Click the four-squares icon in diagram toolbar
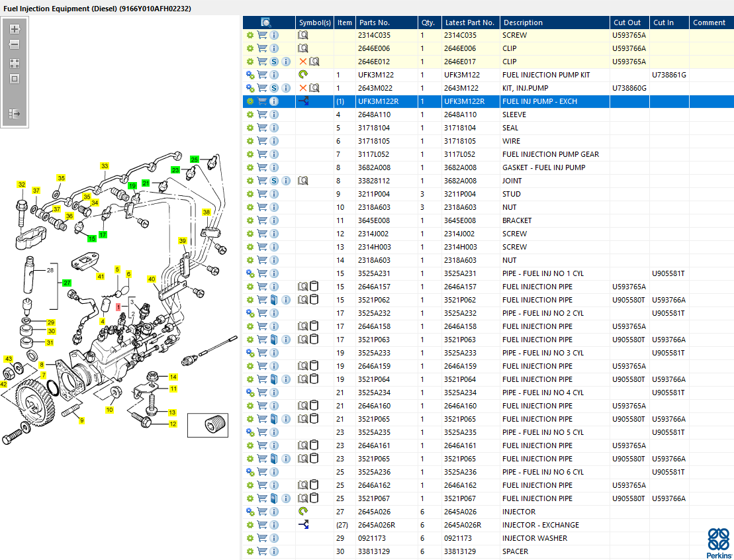 pos(15,63)
